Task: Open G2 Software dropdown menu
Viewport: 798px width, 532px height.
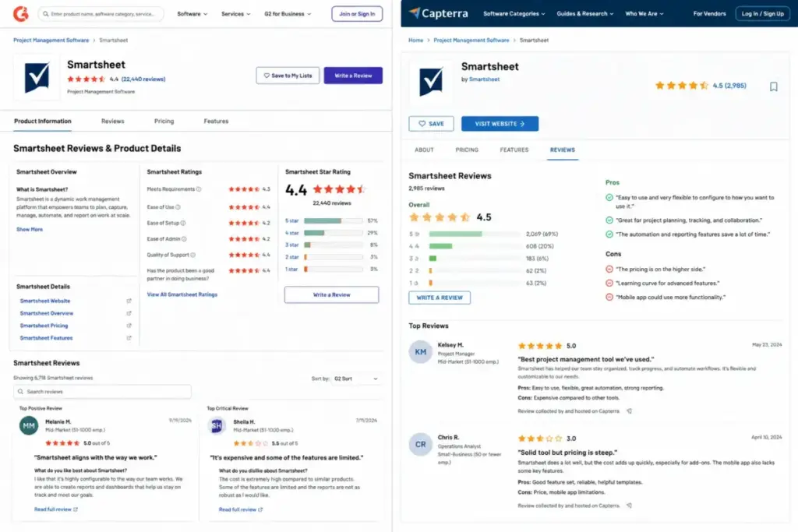Action: click(192, 14)
